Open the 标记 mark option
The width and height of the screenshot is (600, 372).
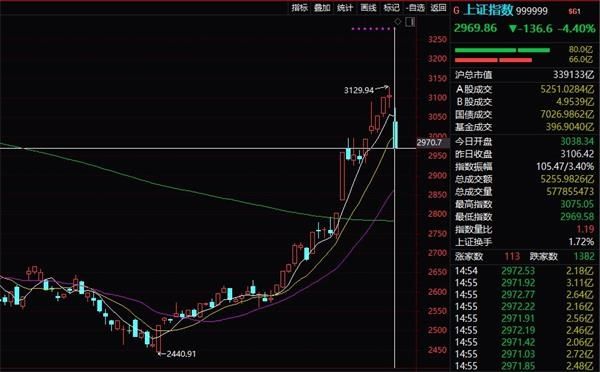point(391,8)
